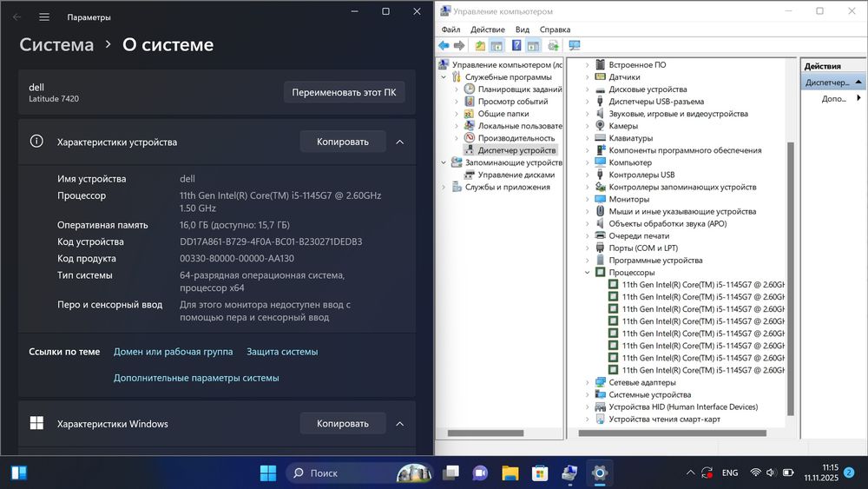This screenshot has height=489, width=868.
Task: Click the battery tray icon
Action: click(x=788, y=472)
